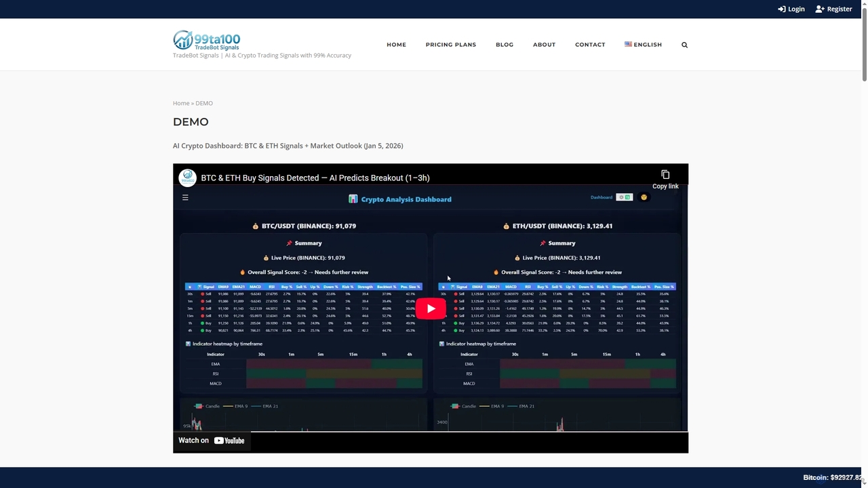The height and width of the screenshot is (488, 868).
Task: Open the PRICING PLANS menu item
Action: tap(451, 45)
